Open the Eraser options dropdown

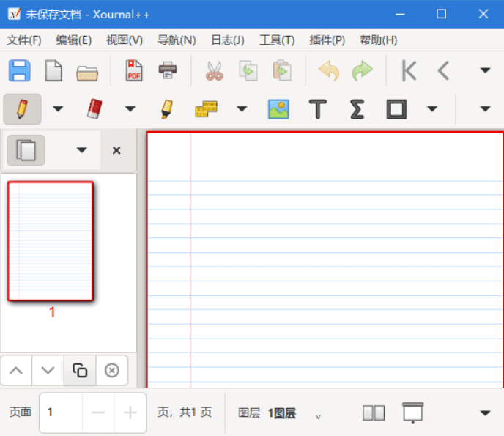[130, 109]
